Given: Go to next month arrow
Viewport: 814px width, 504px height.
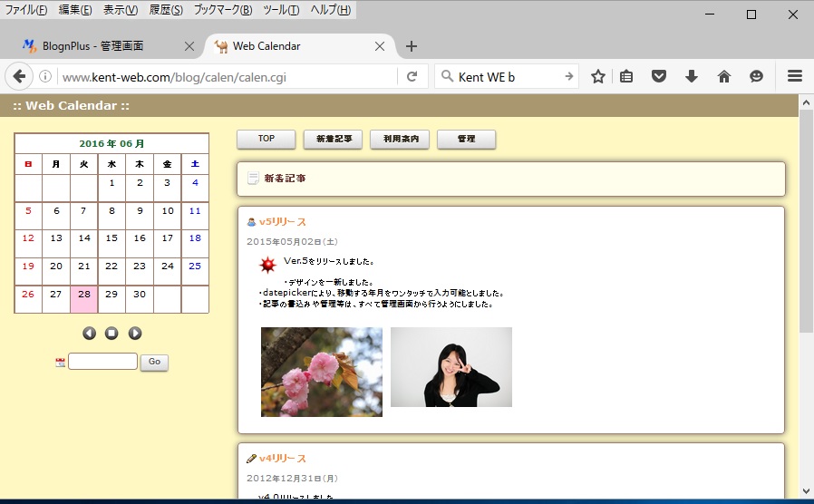Looking at the screenshot, I should click(135, 334).
